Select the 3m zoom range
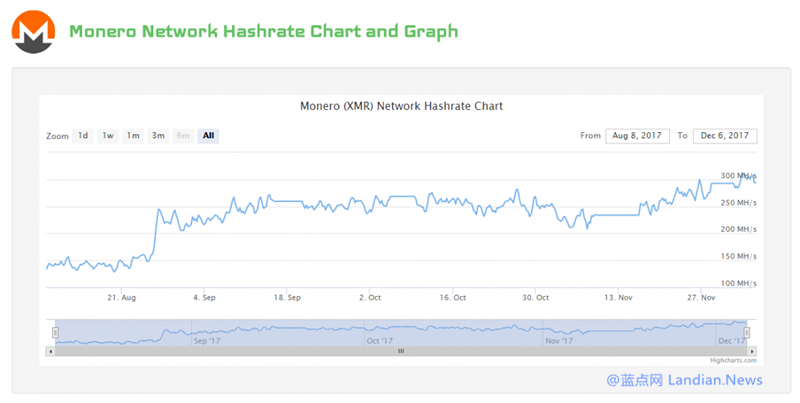Screen dimensions: 800x403 click(158, 136)
